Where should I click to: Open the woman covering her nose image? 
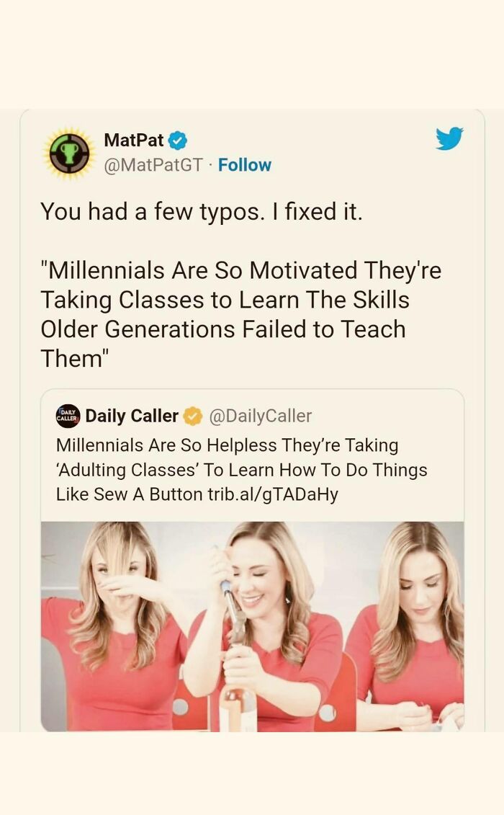(112, 626)
